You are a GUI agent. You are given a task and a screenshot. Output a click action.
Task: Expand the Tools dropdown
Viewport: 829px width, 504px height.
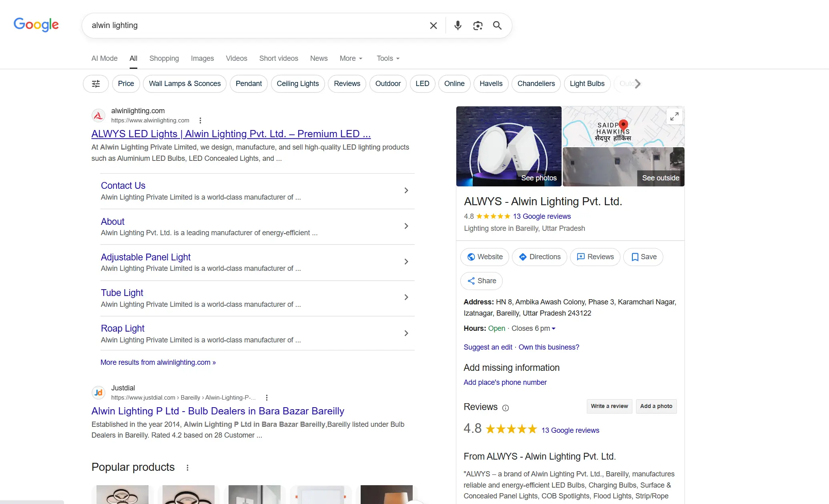coord(387,58)
